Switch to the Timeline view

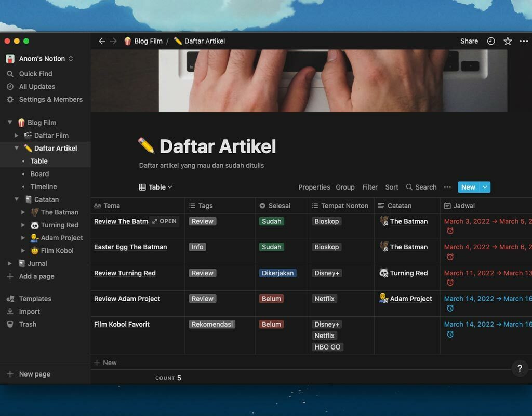43,186
